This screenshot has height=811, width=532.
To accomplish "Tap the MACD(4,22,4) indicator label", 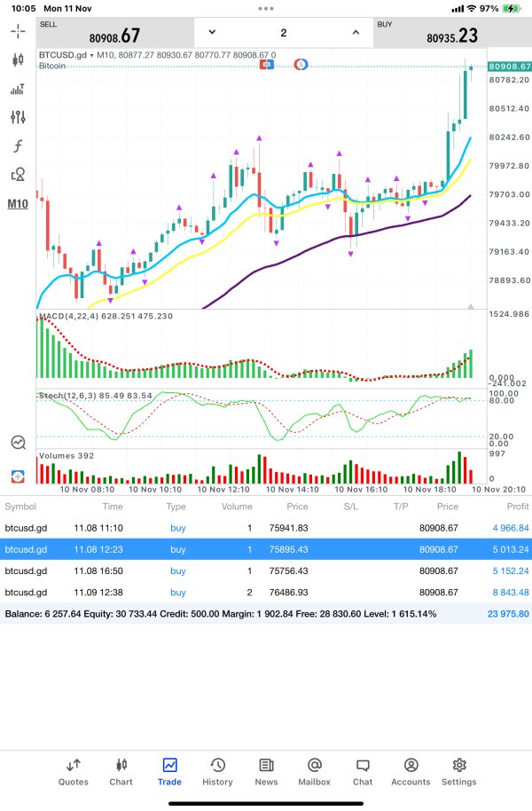I will 106,316.
